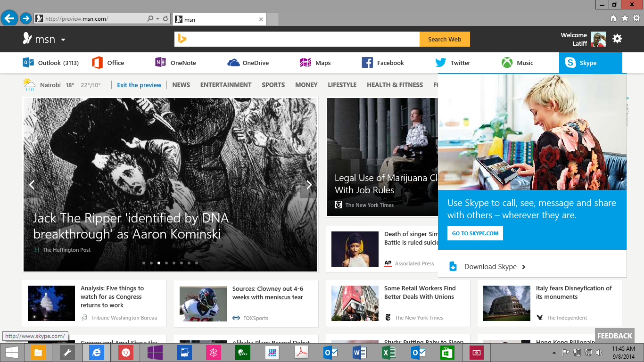The width and height of the screenshot is (644, 362).
Task: Open the MONEY menu
Action: [x=306, y=85]
